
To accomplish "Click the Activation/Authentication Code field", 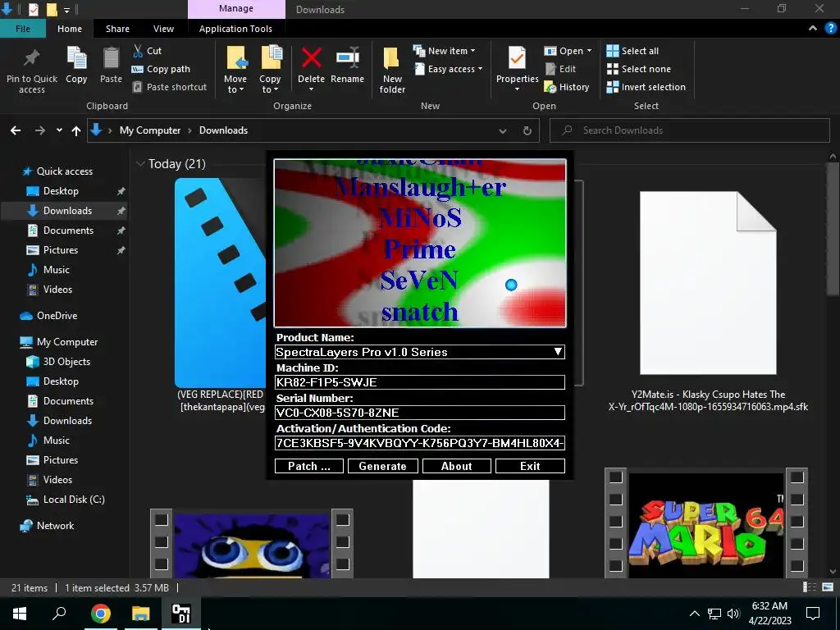I will [x=419, y=443].
